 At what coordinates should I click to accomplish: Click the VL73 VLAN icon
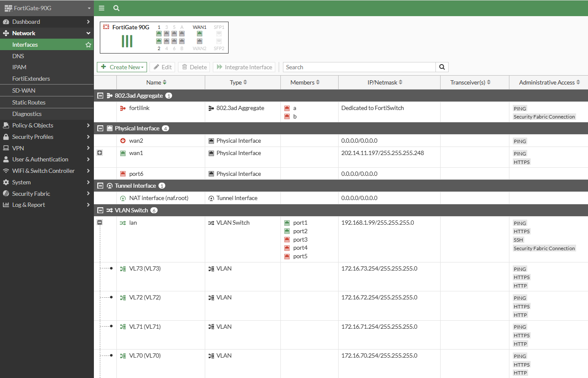pyautogui.click(x=123, y=269)
